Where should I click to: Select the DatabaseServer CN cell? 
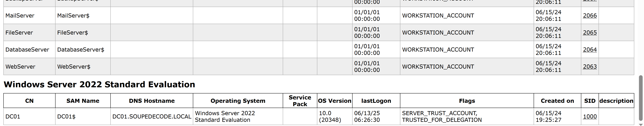[30, 50]
